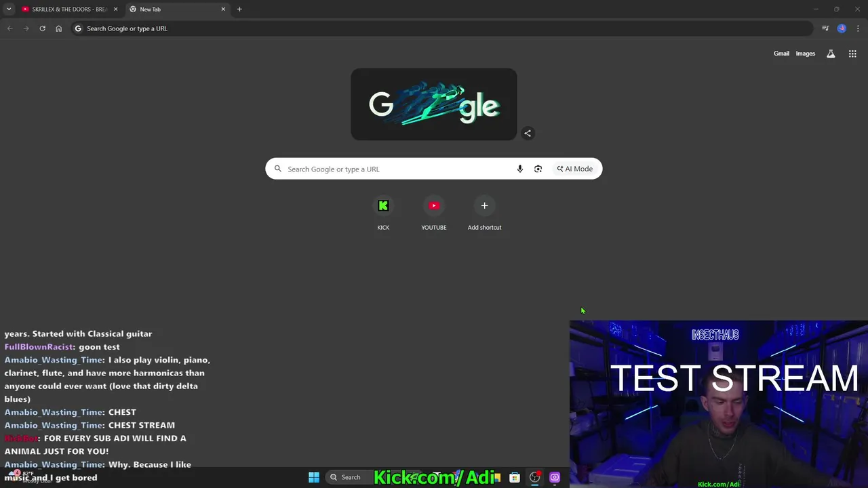Share the Google Doodle
Image resolution: width=868 pixels, height=488 pixels.
click(x=528, y=133)
